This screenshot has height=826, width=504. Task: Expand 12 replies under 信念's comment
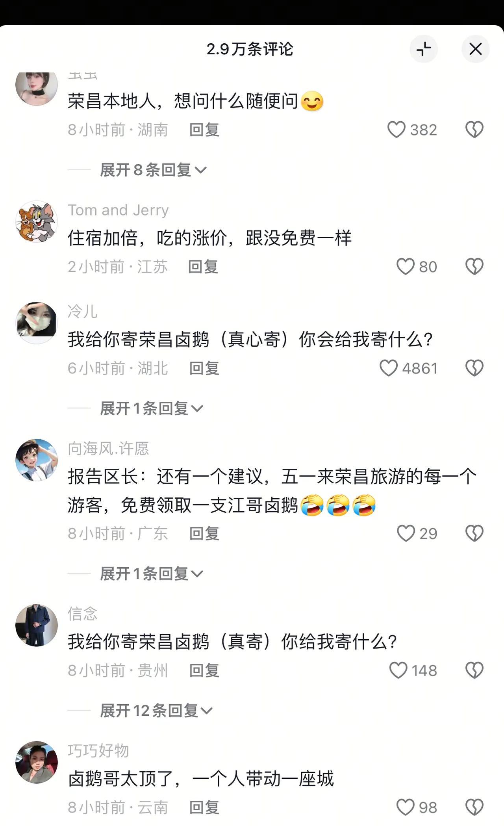pyautogui.click(x=156, y=711)
